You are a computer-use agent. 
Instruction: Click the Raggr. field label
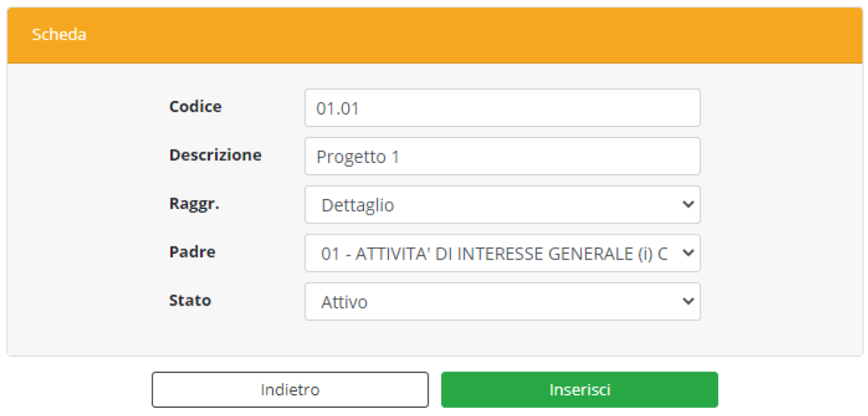click(x=194, y=204)
